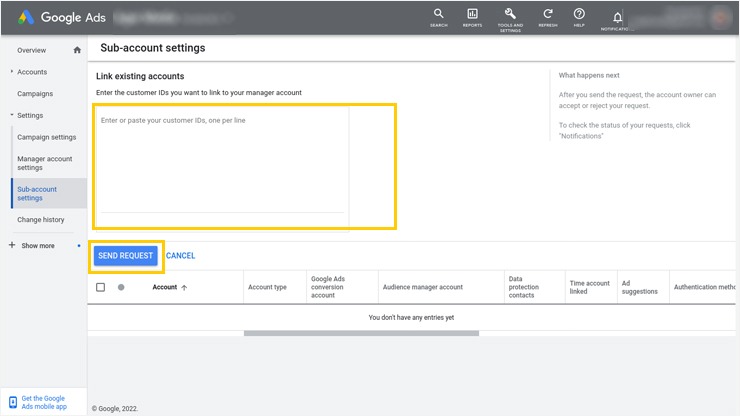Screen dimensions: 740x416
Task: Click the CANCEL link
Action: point(181,256)
